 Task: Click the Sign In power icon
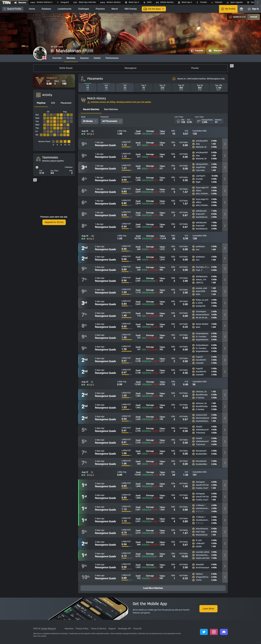tap(249, 9)
